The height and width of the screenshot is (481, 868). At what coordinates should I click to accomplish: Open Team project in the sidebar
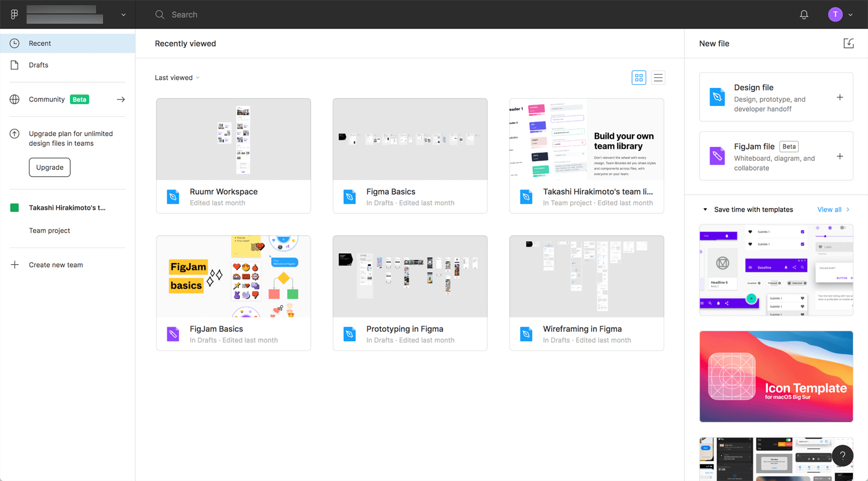click(x=50, y=231)
